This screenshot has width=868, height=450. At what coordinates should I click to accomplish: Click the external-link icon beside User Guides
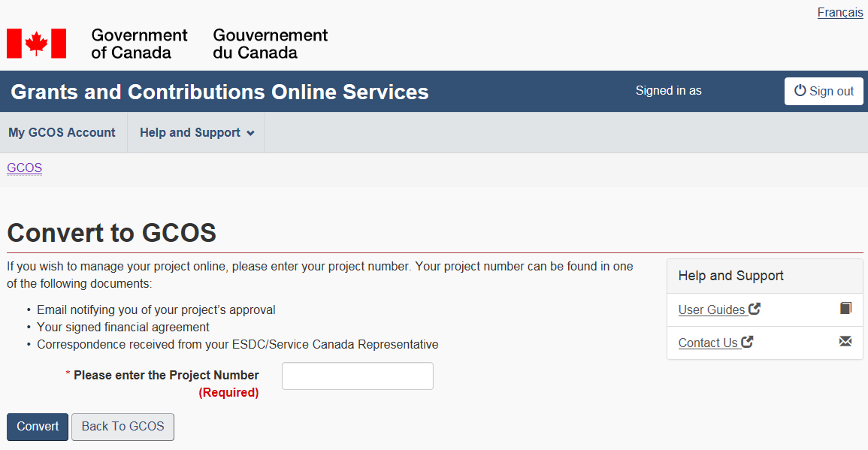click(x=755, y=309)
